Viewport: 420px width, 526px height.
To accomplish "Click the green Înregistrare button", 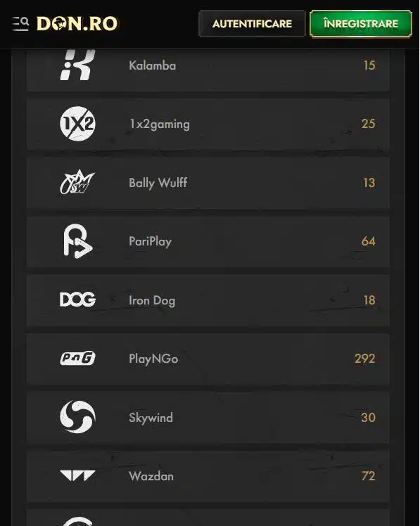I will tap(361, 24).
